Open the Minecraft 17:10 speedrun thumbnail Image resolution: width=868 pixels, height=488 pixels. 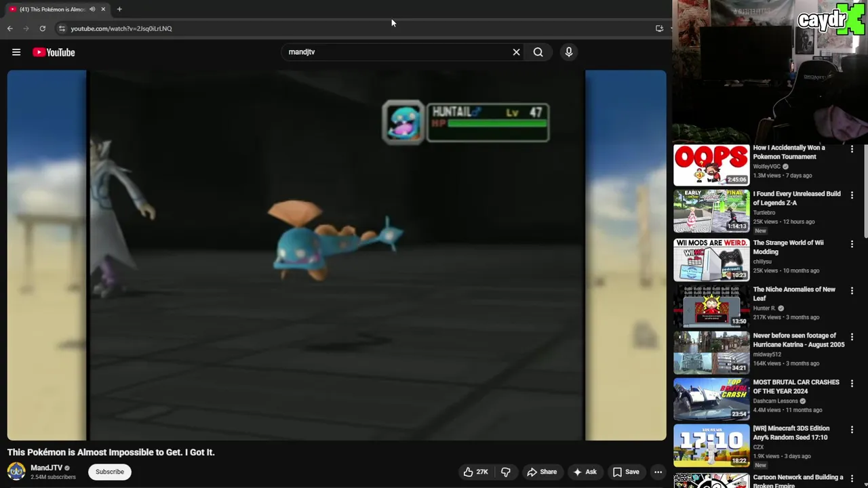(711, 445)
